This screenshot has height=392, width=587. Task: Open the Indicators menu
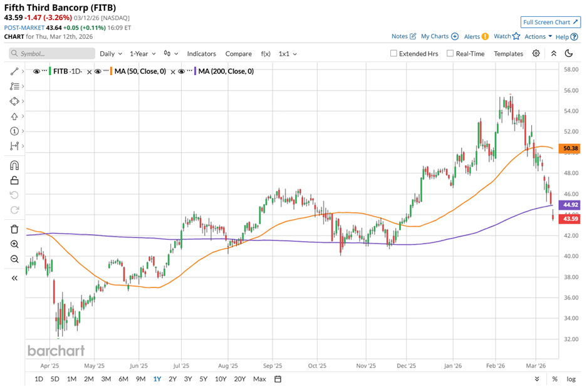click(201, 54)
